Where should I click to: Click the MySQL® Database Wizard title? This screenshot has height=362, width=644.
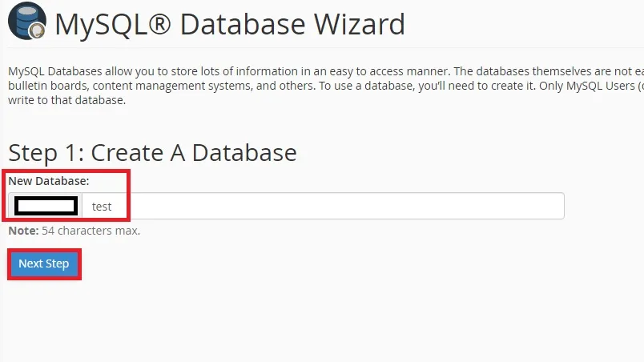[x=230, y=24]
